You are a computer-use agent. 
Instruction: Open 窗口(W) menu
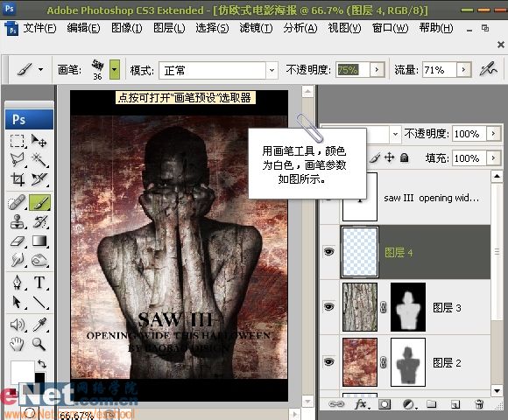click(x=390, y=29)
